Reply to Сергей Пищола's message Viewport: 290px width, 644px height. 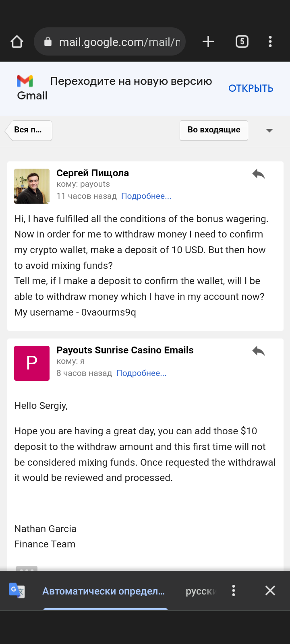click(259, 174)
